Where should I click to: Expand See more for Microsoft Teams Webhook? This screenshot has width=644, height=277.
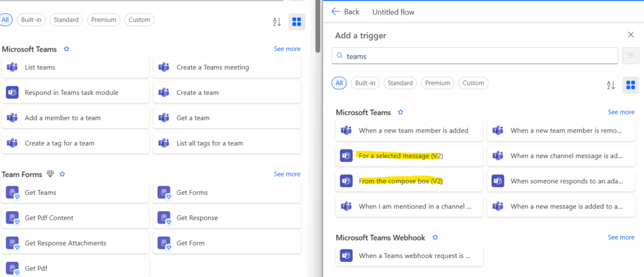pos(621,237)
